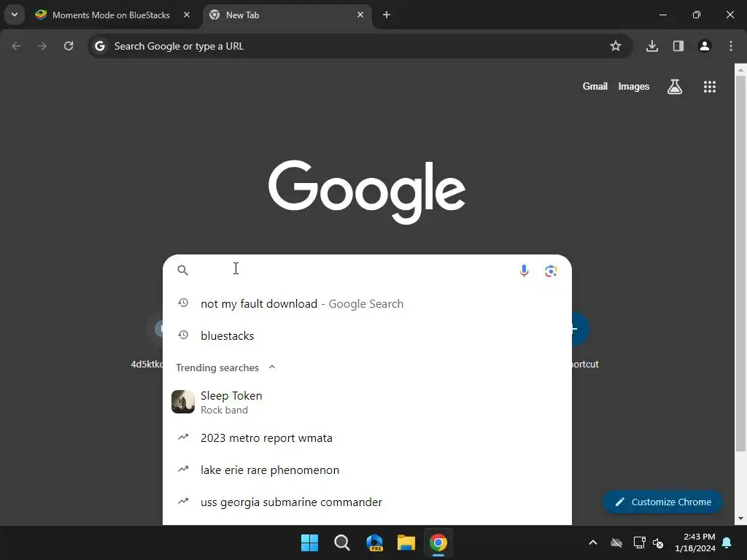Click the Chrome taskbar icon
Image resolution: width=747 pixels, height=560 pixels.
coord(438,542)
